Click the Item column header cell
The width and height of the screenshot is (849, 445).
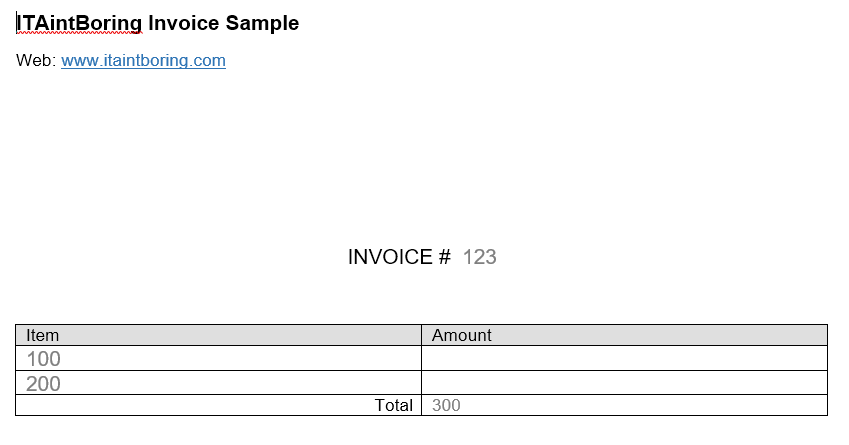218,335
